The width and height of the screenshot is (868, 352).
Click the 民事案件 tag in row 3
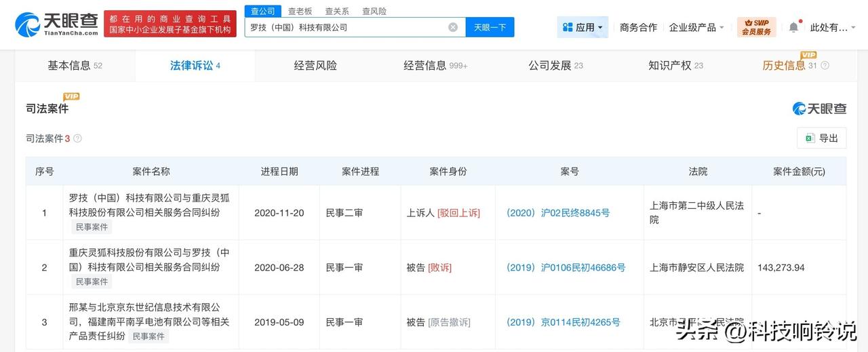(x=149, y=336)
